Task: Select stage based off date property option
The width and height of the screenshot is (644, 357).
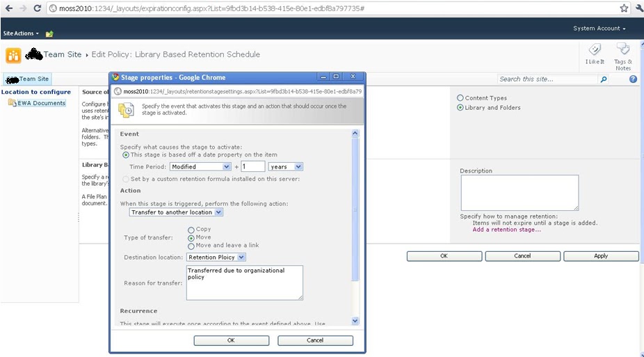Action: 126,155
